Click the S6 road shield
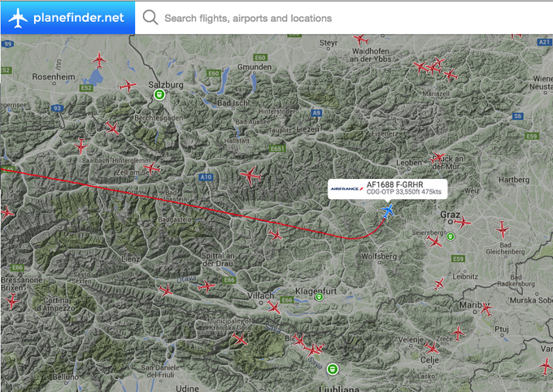553x392 pixels. point(517,116)
